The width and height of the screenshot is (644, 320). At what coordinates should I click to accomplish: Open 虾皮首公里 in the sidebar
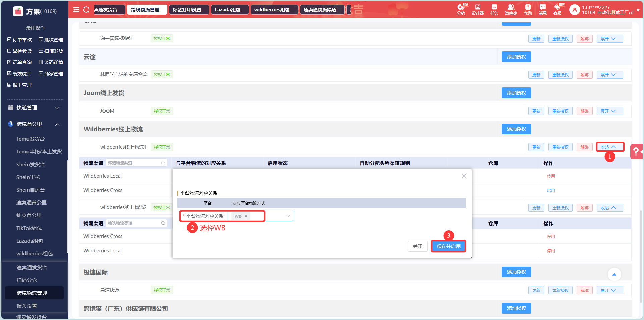(29, 215)
